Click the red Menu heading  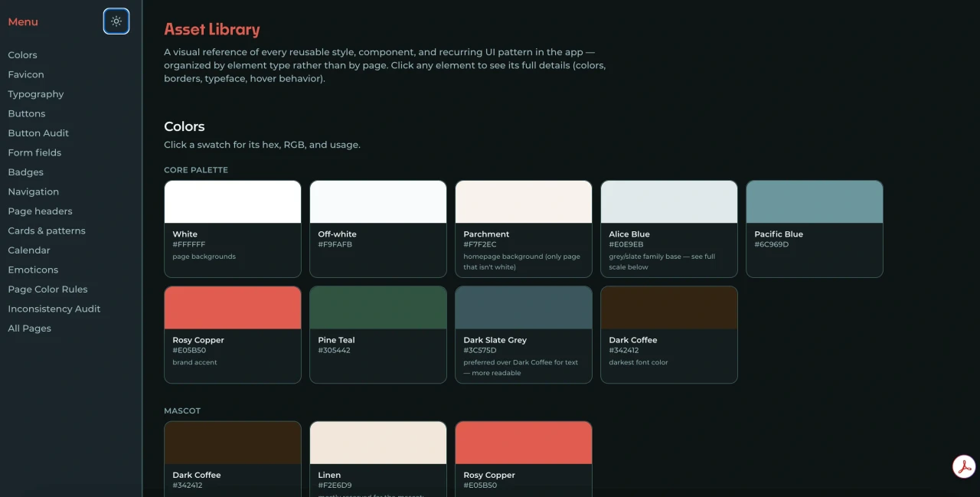[23, 21]
